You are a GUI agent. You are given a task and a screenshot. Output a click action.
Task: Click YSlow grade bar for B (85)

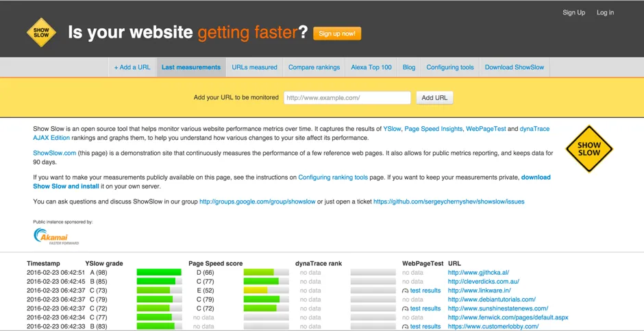(159, 281)
